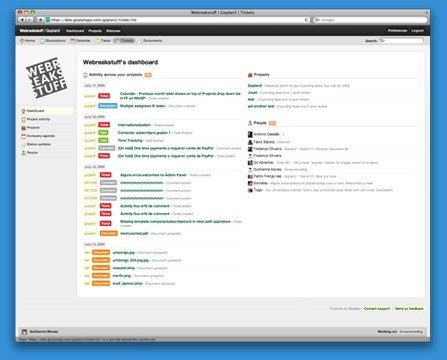Open António Gaiteiro's name link
Screen dimensions: 447x360
266,134
